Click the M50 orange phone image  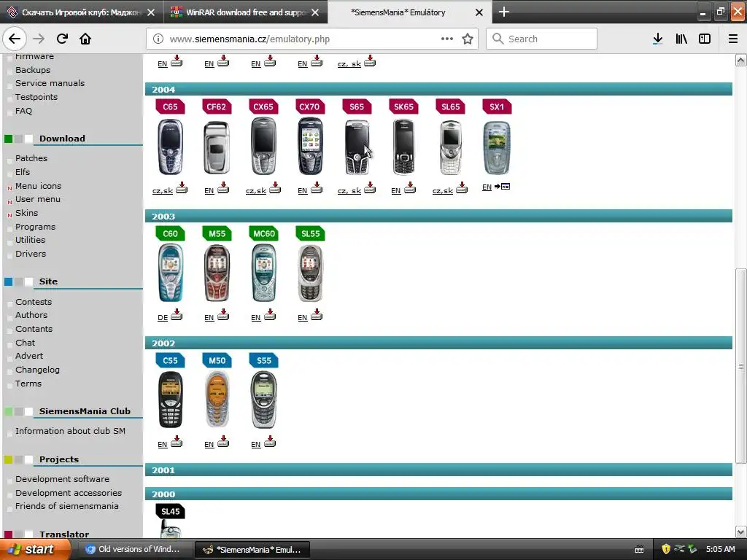[217, 399]
